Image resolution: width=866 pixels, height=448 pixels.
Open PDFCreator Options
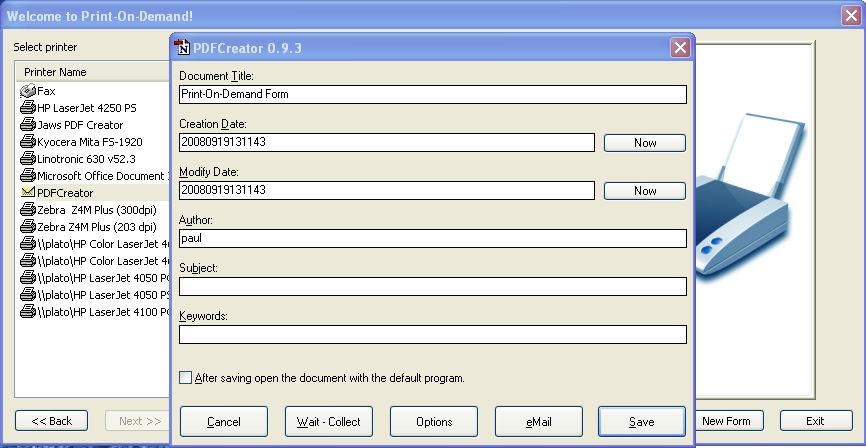pos(434,422)
